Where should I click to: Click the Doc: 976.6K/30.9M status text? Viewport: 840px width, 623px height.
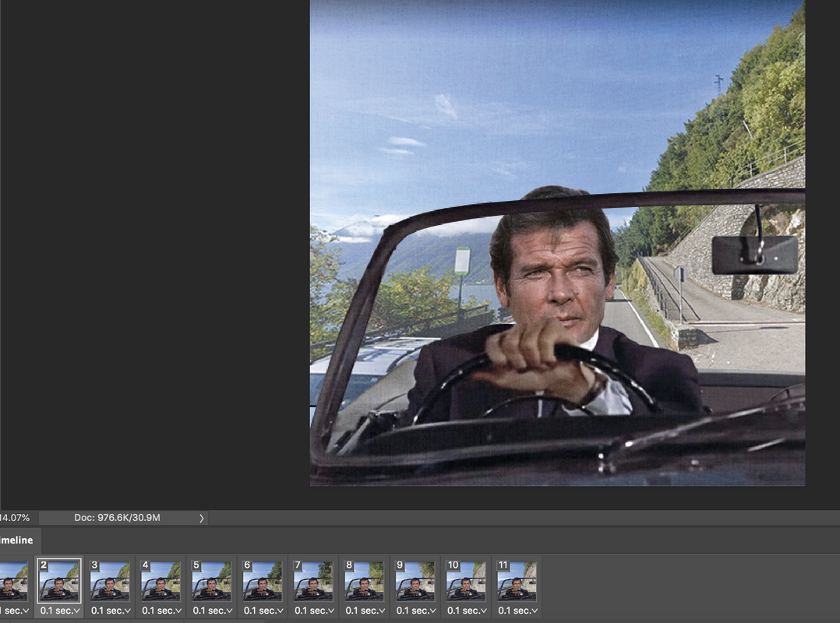[x=117, y=518]
